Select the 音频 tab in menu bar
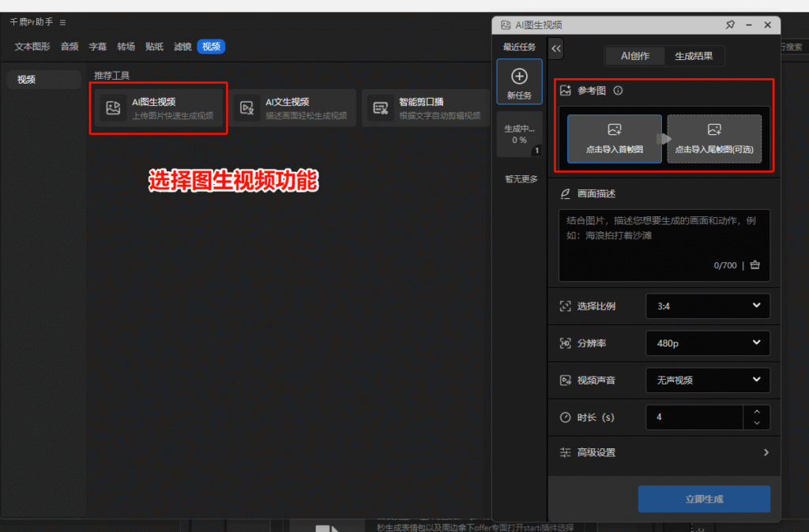 69,47
